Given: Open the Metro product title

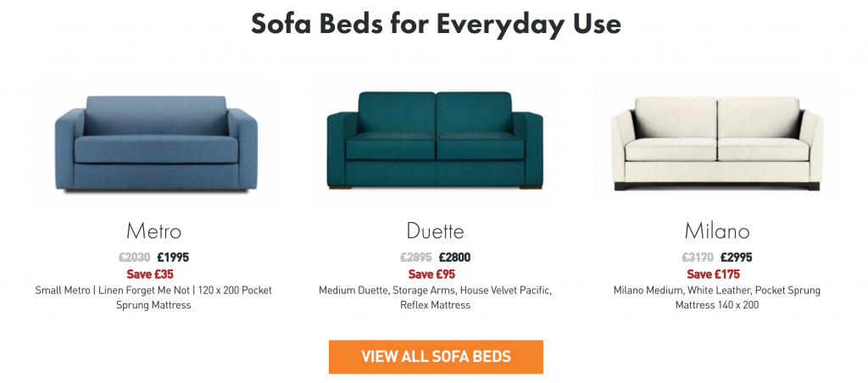Looking at the screenshot, I should [x=153, y=230].
